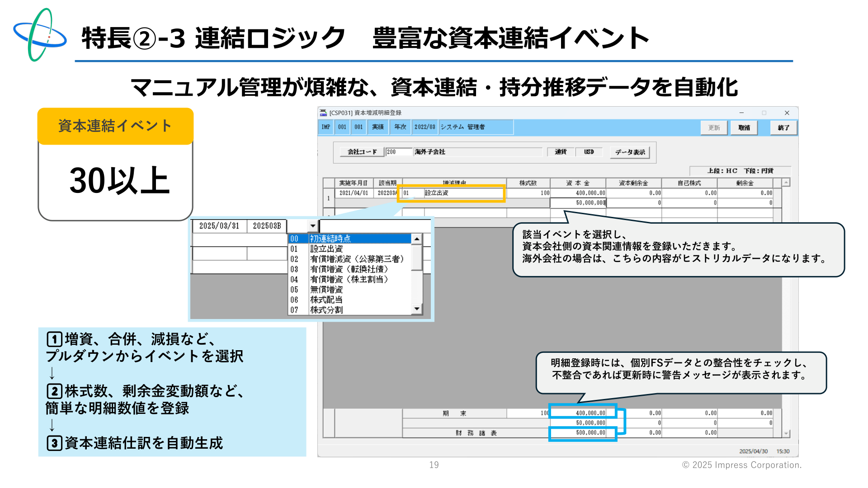Viewport: 868px width, 488px height.
Task: Click the 株式数 value 100 in row 1
Action: pos(528,193)
